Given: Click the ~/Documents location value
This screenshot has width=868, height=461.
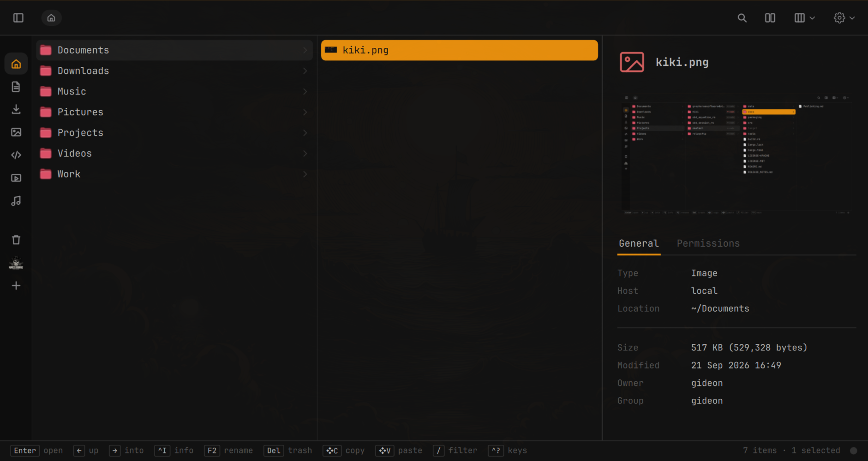Looking at the screenshot, I should click(x=720, y=309).
